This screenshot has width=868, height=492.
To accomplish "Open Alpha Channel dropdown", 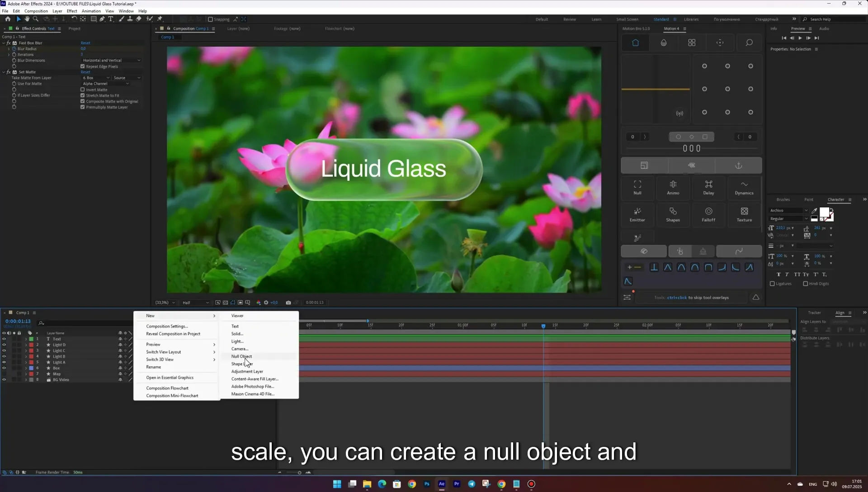I will tap(105, 84).
